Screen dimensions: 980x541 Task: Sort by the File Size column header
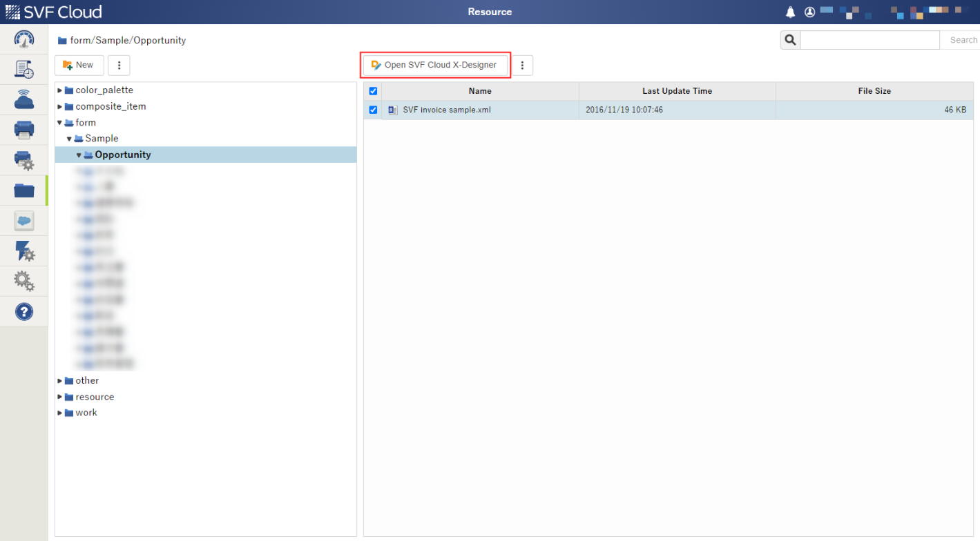coord(874,91)
